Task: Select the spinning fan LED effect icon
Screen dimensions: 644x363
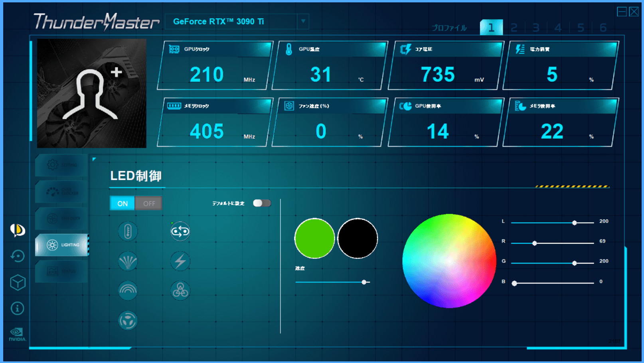Action: (128, 320)
